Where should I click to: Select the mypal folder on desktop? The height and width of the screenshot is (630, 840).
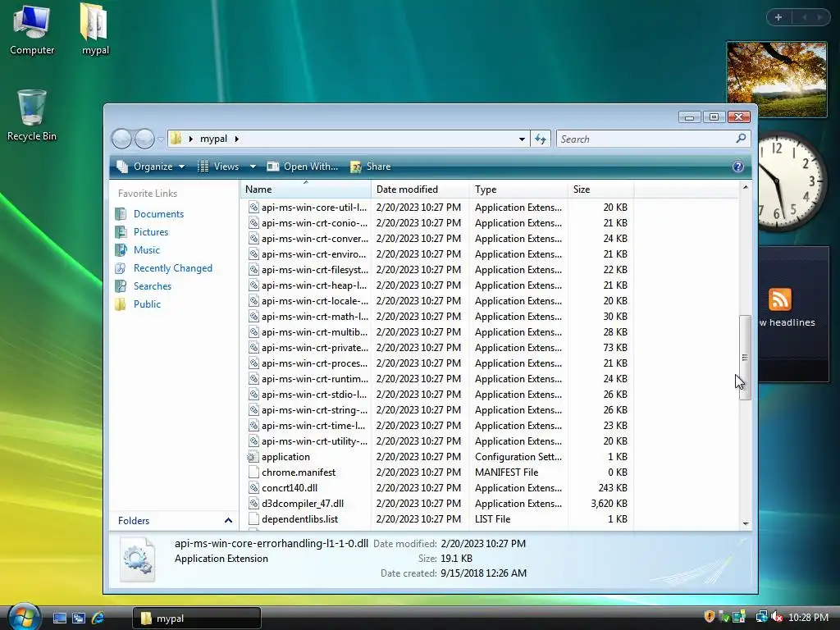click(x=95, y=29)
